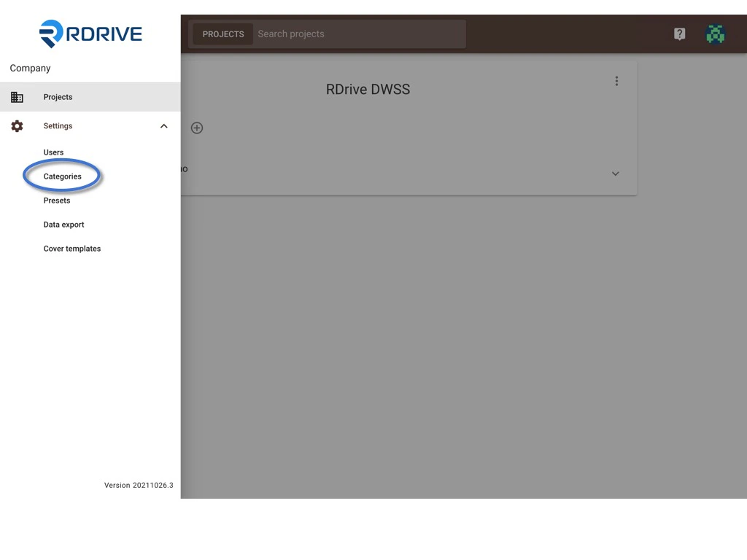The image size is (747, 560).
Task: Select Users under Settings
Action: click(x=53, y=152)
